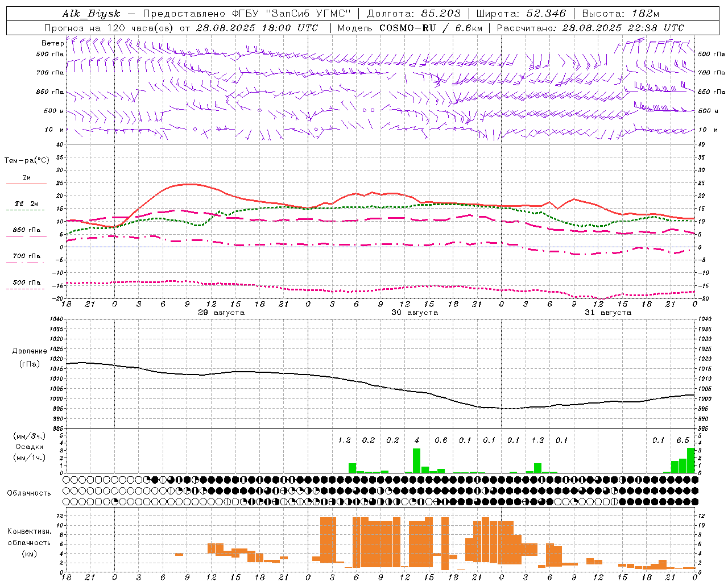Click the tallest green precipitation bar on 30 августа
This screenshot has height=582, width=728.
click(x=417, y=461)
